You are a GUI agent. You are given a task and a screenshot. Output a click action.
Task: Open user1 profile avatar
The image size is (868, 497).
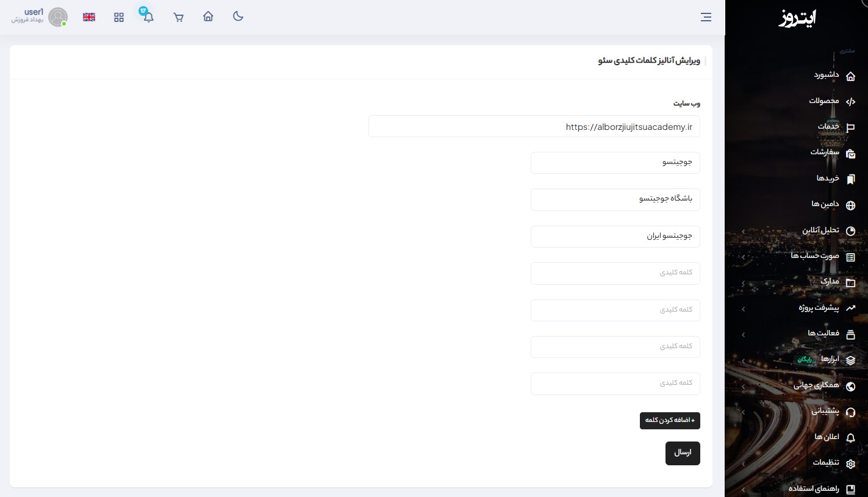[x=58, y=17]
